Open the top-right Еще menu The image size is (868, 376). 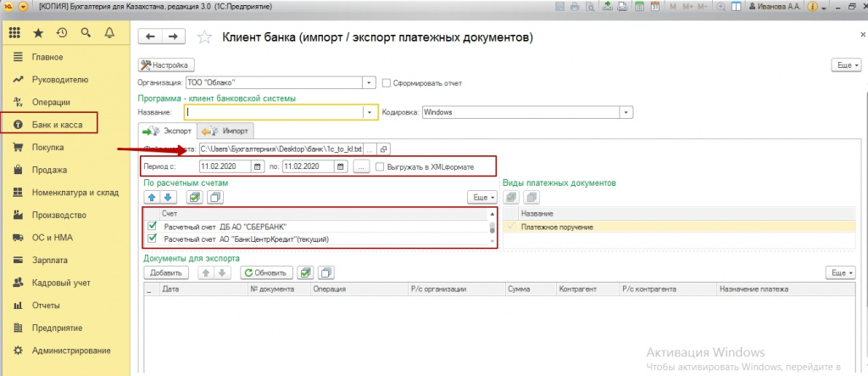pyautogui.click(x=847, y=65)
